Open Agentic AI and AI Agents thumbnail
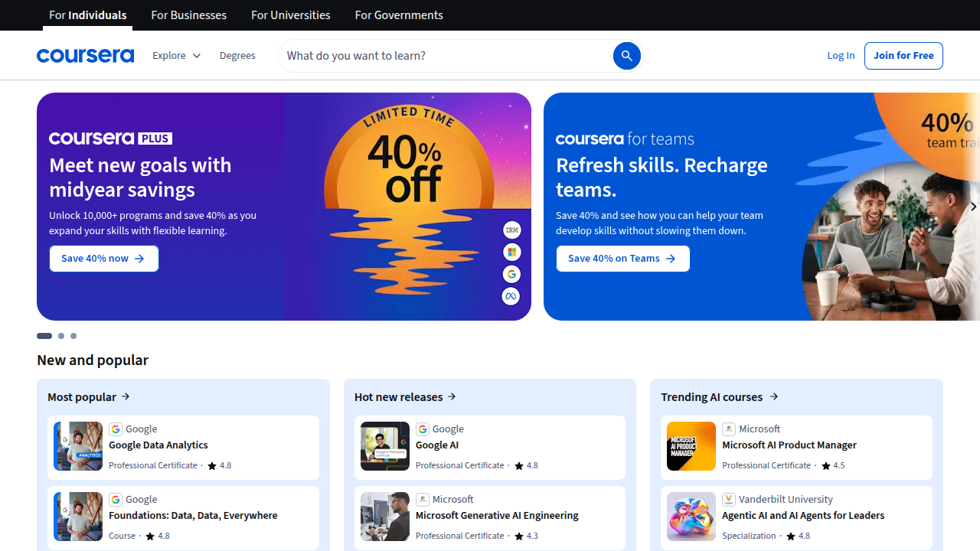 tap(691, 517)
